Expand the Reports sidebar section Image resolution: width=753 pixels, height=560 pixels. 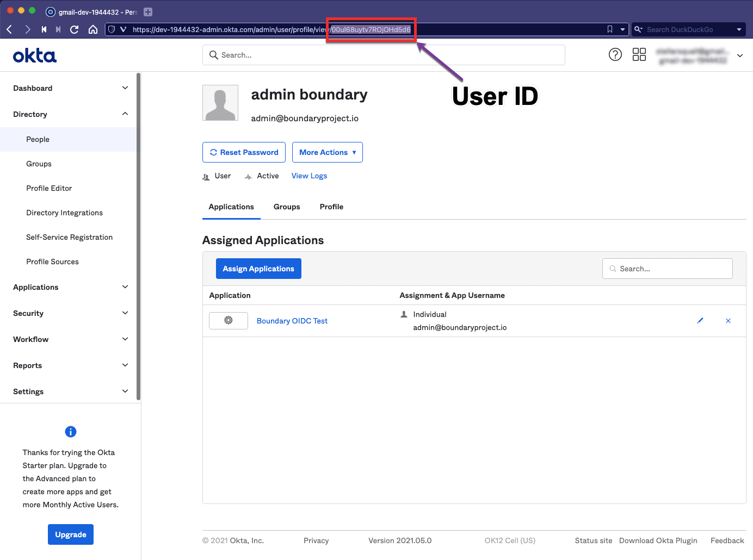click(x=71, y=365)
